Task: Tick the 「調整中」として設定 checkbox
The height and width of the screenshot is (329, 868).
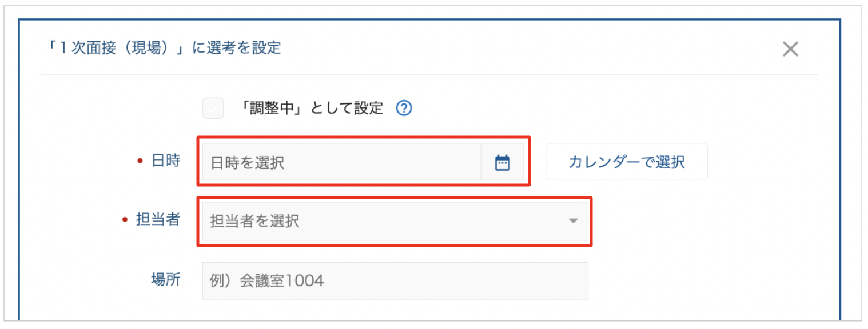Action: (x=213, y=108)
